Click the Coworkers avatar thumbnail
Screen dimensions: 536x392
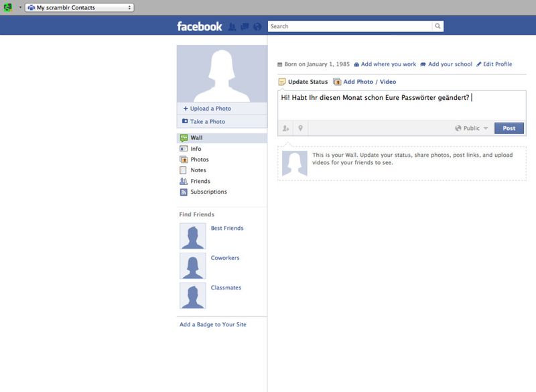[193, 266]
